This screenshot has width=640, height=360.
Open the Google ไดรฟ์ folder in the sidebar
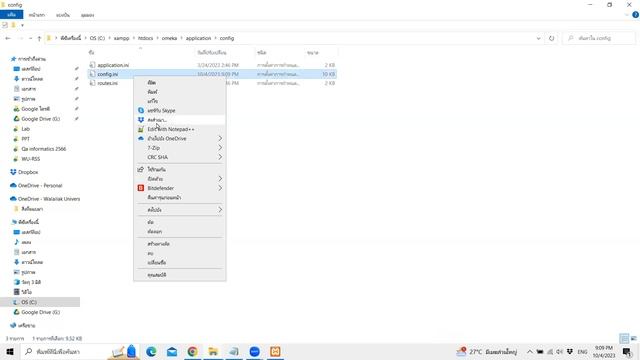[x=35, y=109]
